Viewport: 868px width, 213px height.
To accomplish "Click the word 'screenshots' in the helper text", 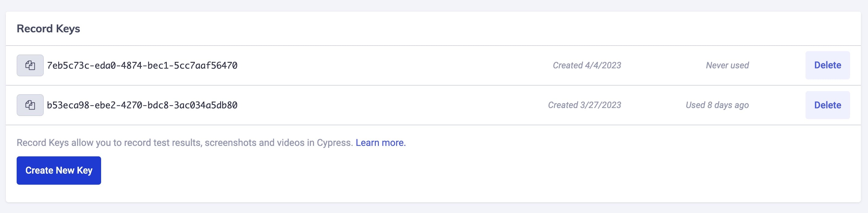I will pos(231,143).
